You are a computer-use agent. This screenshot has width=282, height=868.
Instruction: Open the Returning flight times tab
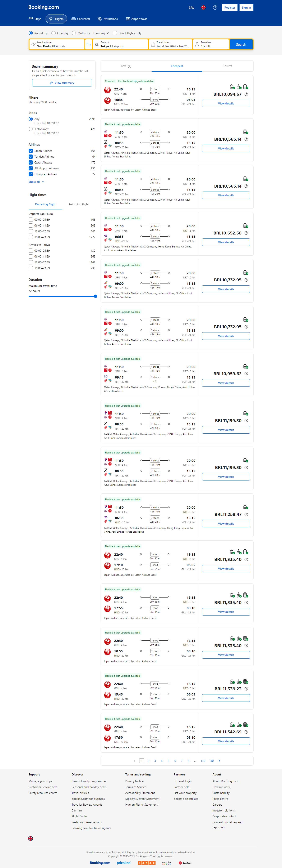[78, 205]
